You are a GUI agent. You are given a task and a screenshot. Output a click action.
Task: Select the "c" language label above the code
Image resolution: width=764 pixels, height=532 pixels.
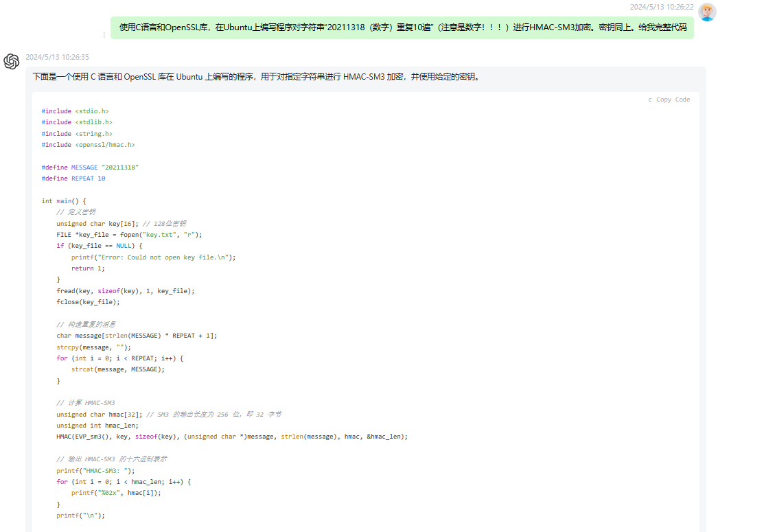tap(650, 99)
